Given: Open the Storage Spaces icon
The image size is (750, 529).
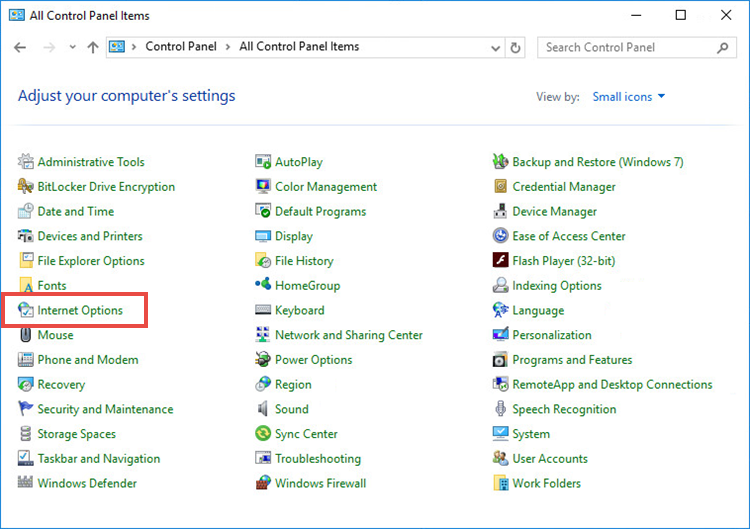Looking at the screenshot, I should 25,433.
